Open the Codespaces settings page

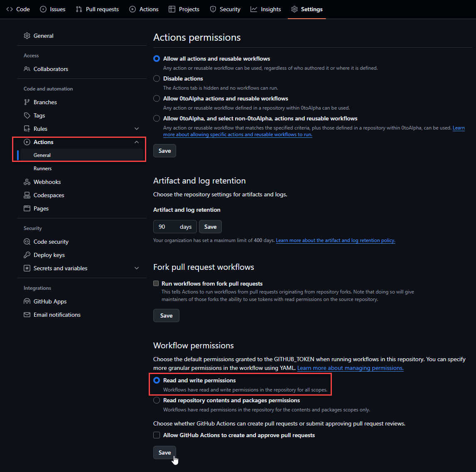[x=49, y=195]
